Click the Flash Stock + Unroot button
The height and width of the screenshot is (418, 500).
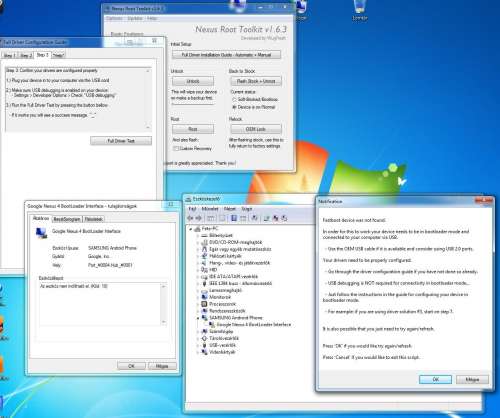pyautogui.click(x=256, y=81)
